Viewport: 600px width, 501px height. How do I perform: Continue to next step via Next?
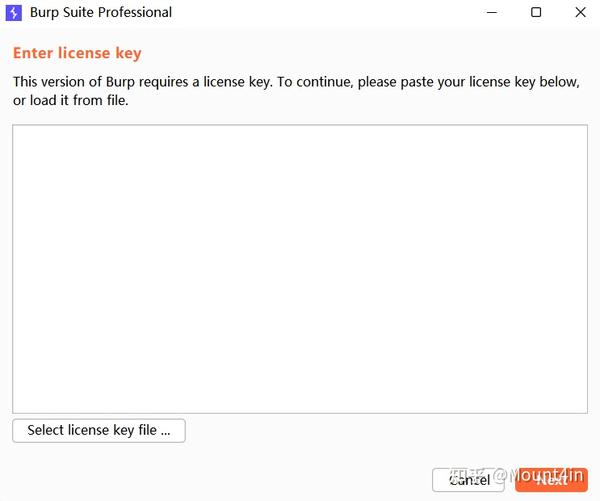coord(551,480)
